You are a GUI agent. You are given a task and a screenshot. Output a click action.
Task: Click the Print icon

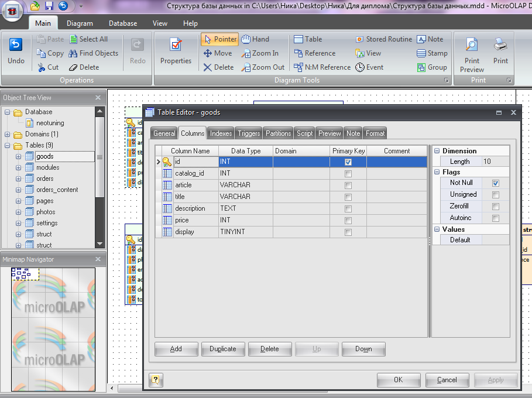click(500, 51)
